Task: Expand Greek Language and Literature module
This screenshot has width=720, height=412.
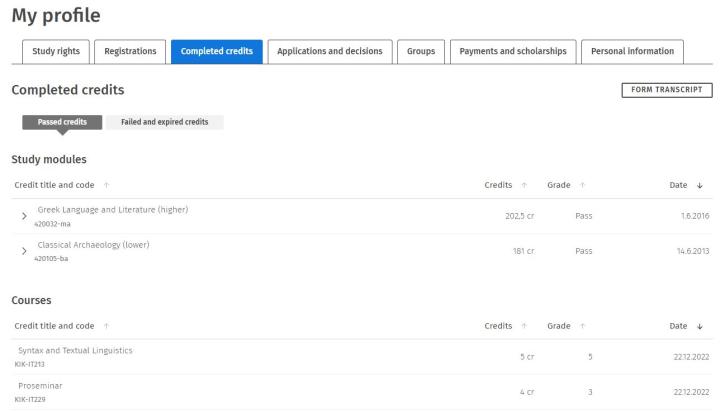Action: tap(24, 216)
